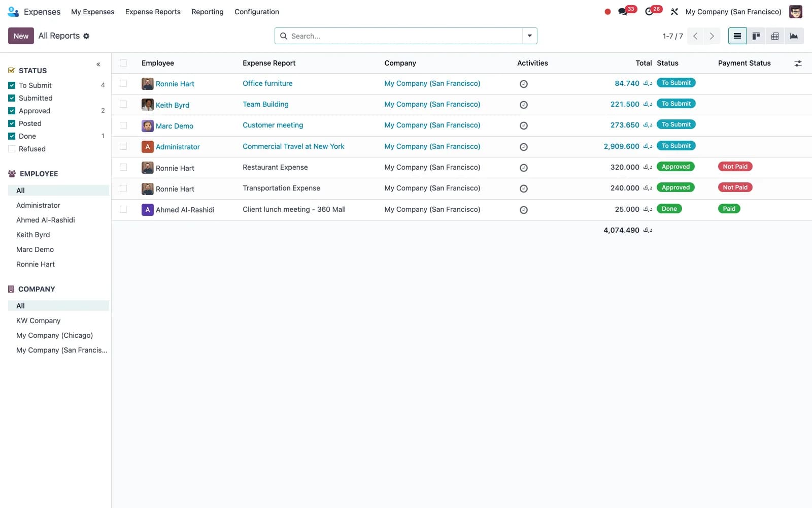The width and height of the screenshot is (812, 508).
Task: Create a New expense report
Action: tap(21, 36)
